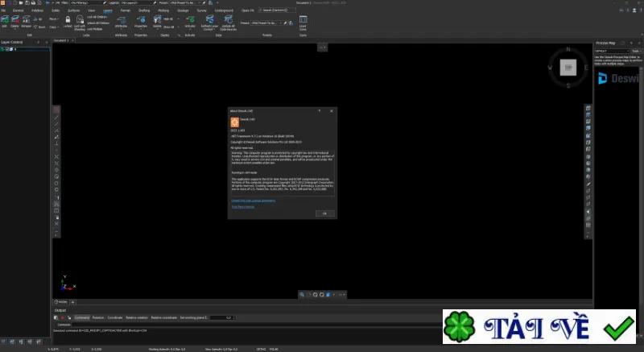This screenshot has height=352, width=644.
Task: Switch to the Polylines ribbon tab
Action: point(37,10)
